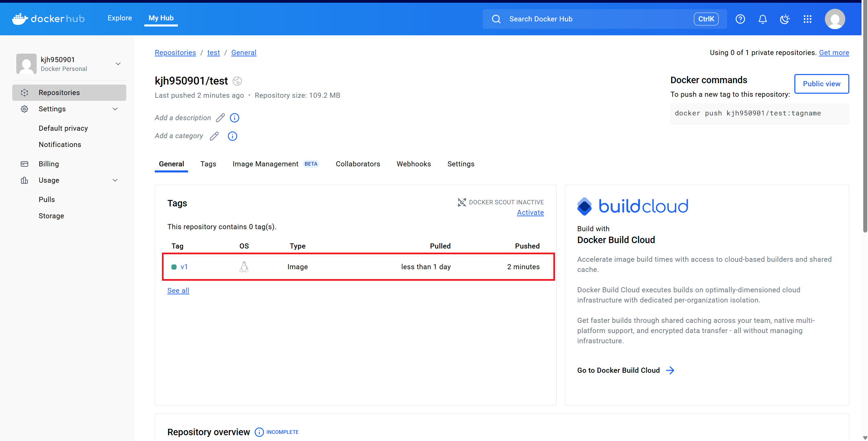Expand the kjh950901 account dropdown
Image resolution: width=868 pixels, height=441 pixels.
[118, 64]
